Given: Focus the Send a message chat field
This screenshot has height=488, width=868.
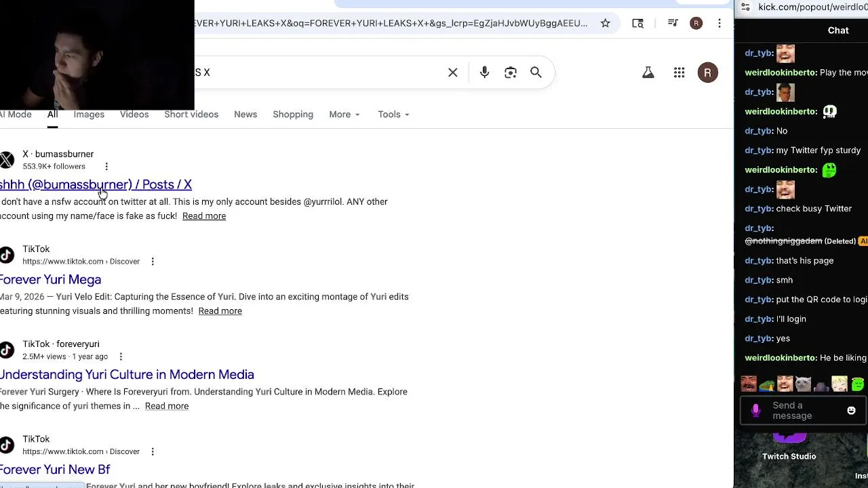Looking at the screenshot, I should point(804,411).
